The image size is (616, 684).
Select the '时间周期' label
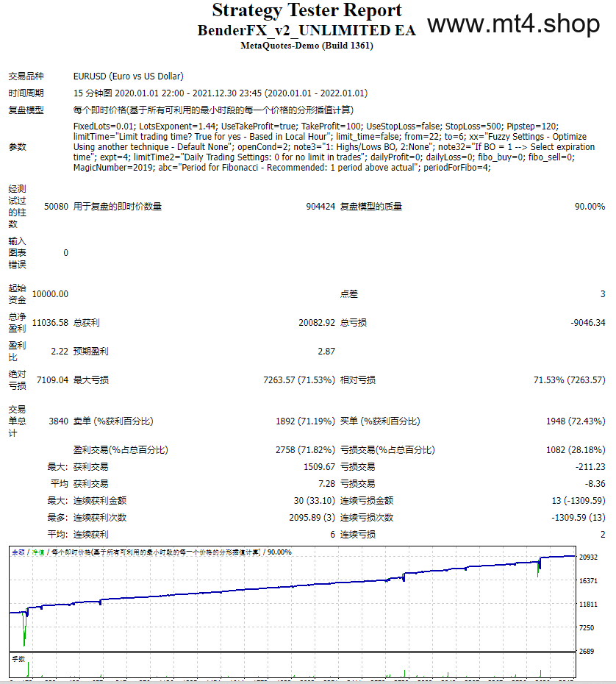[26, 93]
